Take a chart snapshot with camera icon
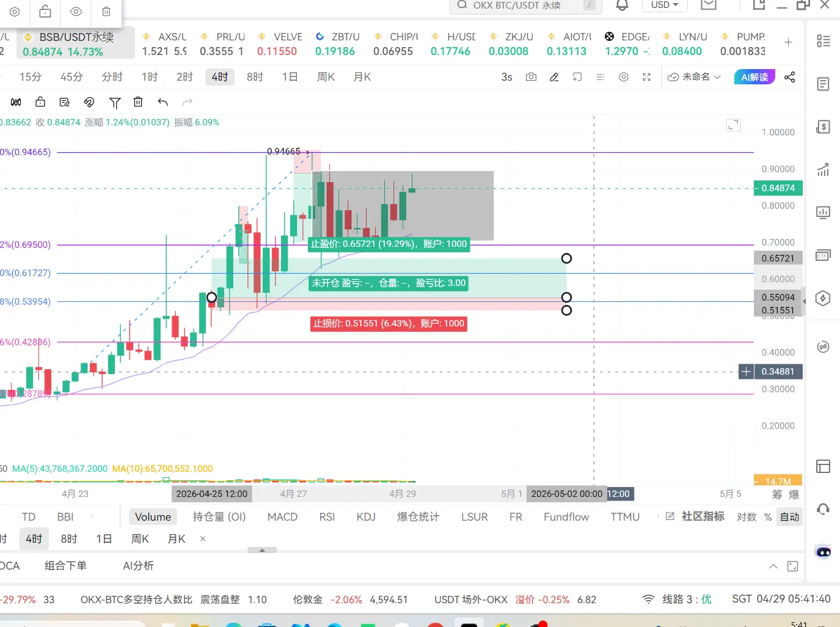Image resolution: width=840 pixels, height=627 pixels. [x=531, y=77]
